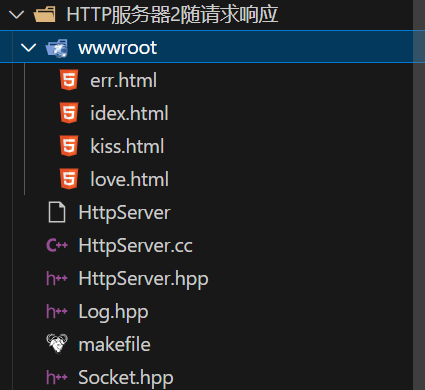Open the love.html file
The image size is (425, 390).
click(x=129, y=179)
